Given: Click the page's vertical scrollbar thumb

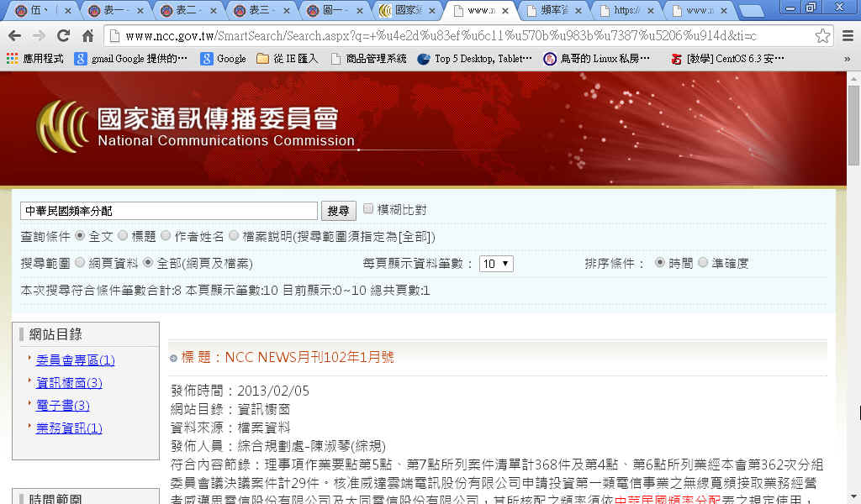Looking at the screenshot, I should pos(853,124).
